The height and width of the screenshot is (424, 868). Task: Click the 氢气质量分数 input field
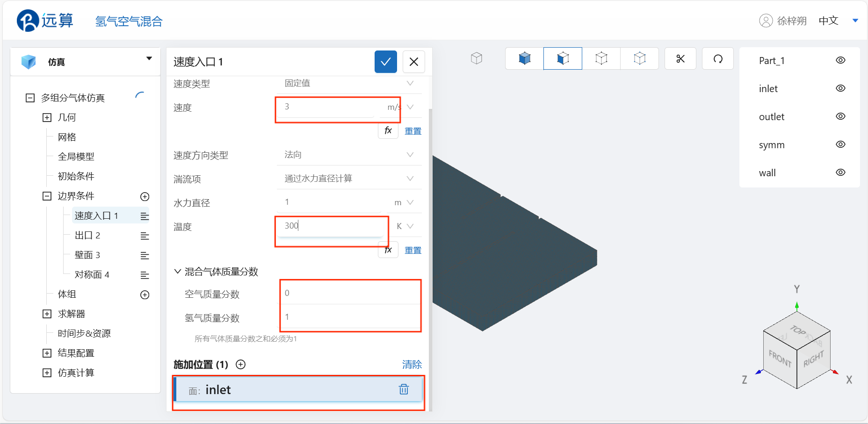(x=350, y=317)
